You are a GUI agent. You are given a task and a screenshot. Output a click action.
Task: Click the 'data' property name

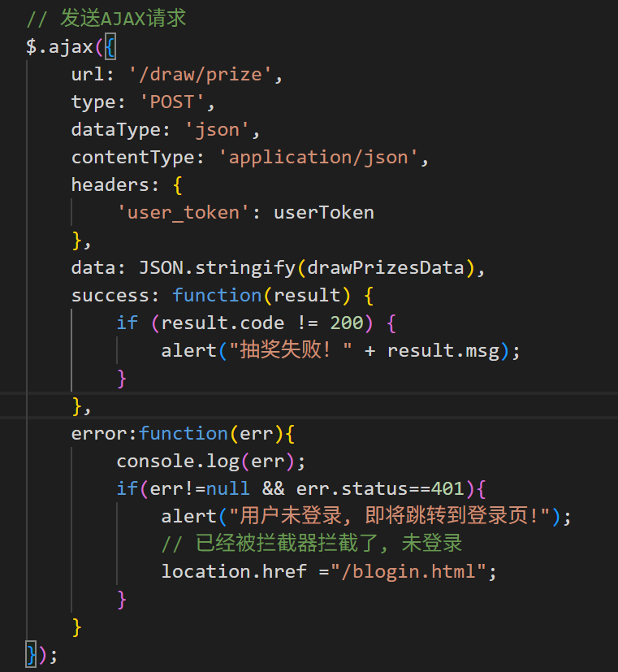click(93, 268)
